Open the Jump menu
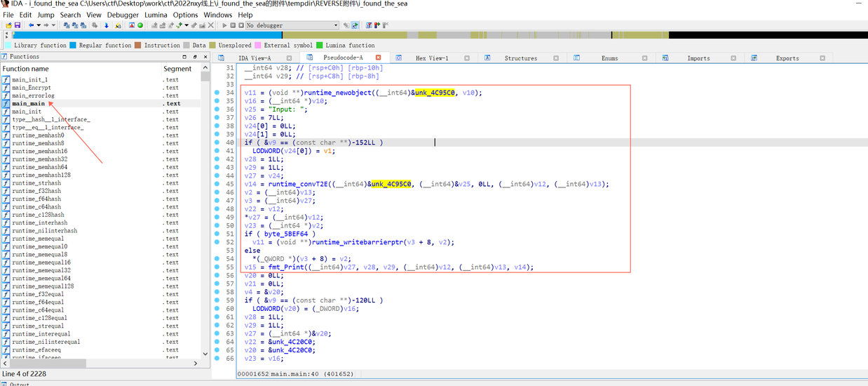Image resolution: width=868 pixels, height=386 pixels. tap(46, 15)
